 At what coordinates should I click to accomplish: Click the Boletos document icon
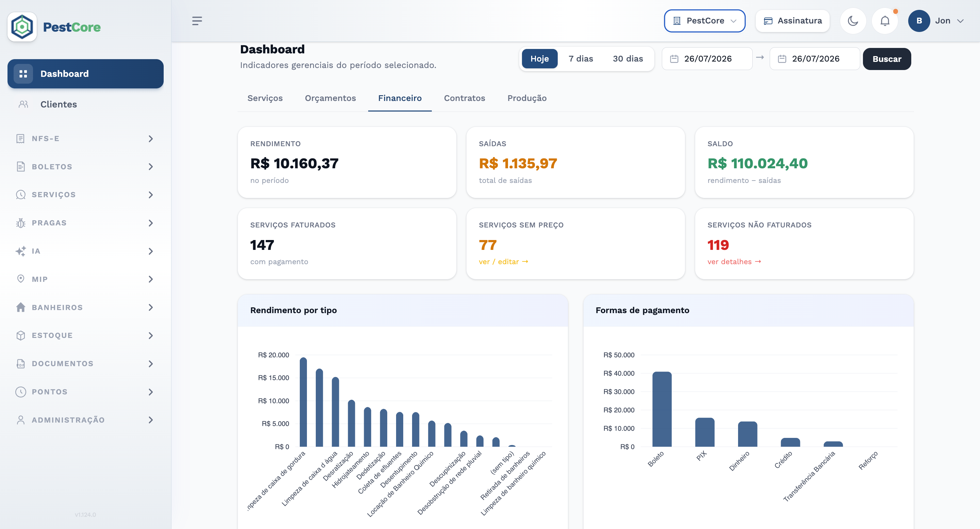click(x=20, y=167)
